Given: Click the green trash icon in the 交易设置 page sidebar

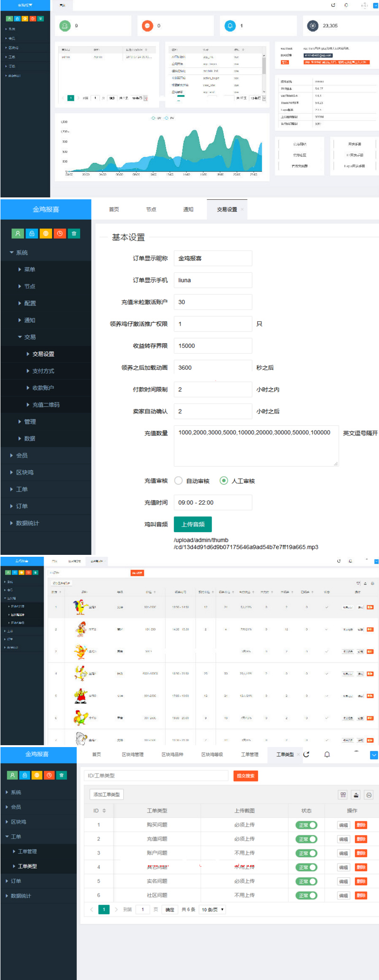Looking at the screenshot, I should (x=74, y=233).
